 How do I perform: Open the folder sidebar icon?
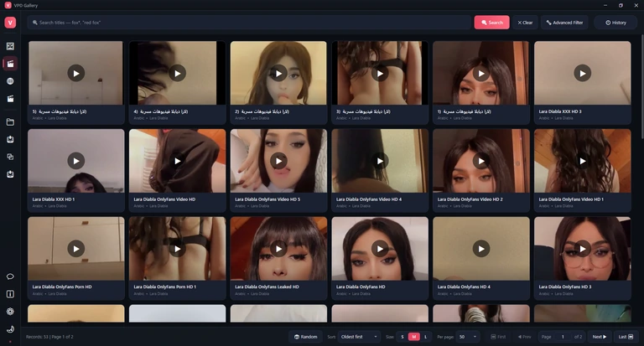click(x=10, y=122)
